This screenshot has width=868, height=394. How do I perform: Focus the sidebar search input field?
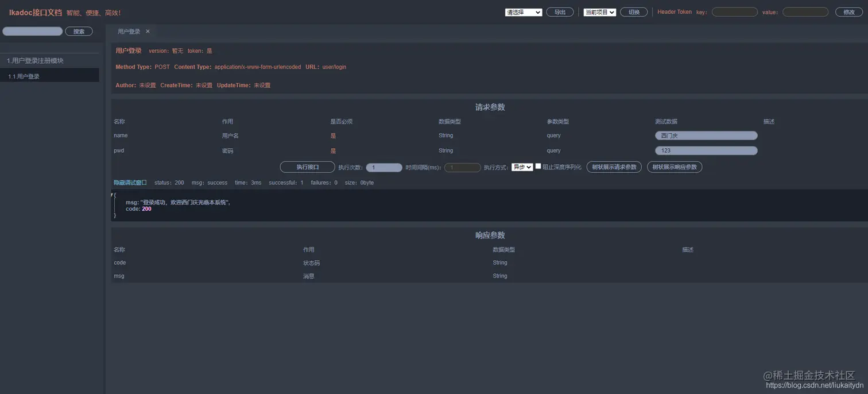(x=33, y=31)
